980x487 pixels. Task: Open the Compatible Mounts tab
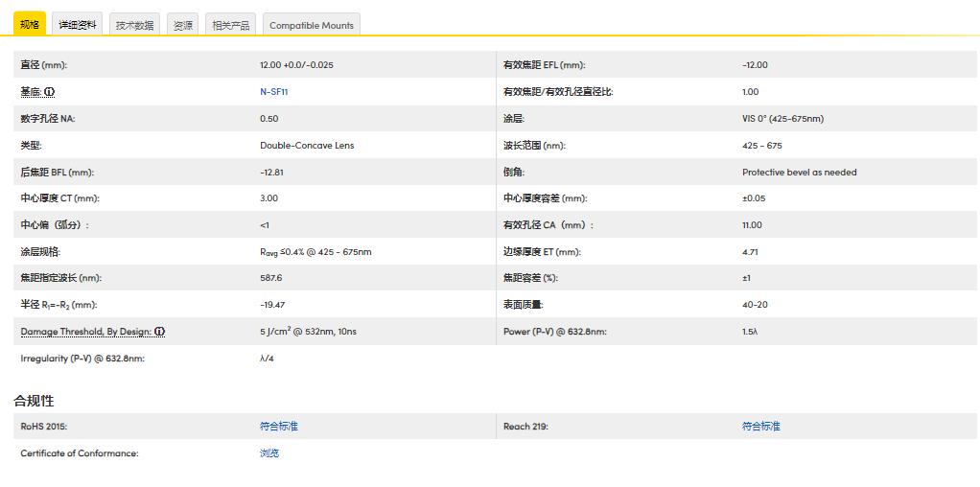point(311,25)
